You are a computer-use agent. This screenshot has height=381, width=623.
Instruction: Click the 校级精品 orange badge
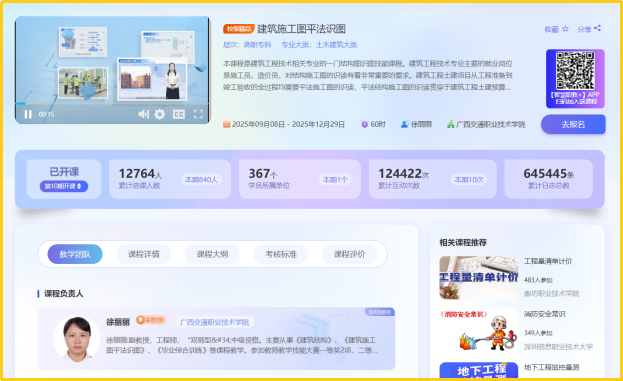pos(239,29)
